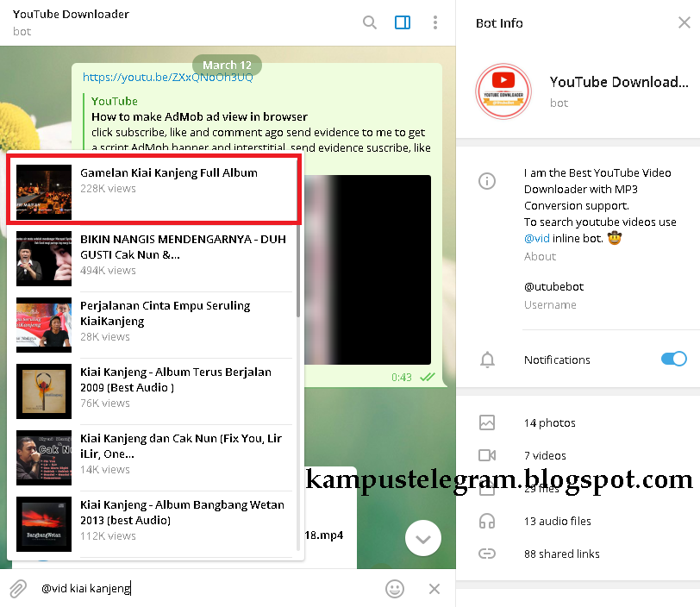Screen dimensions: 700x607
Task: Open the youtu.be link in the message
Action: pos(168,78)
